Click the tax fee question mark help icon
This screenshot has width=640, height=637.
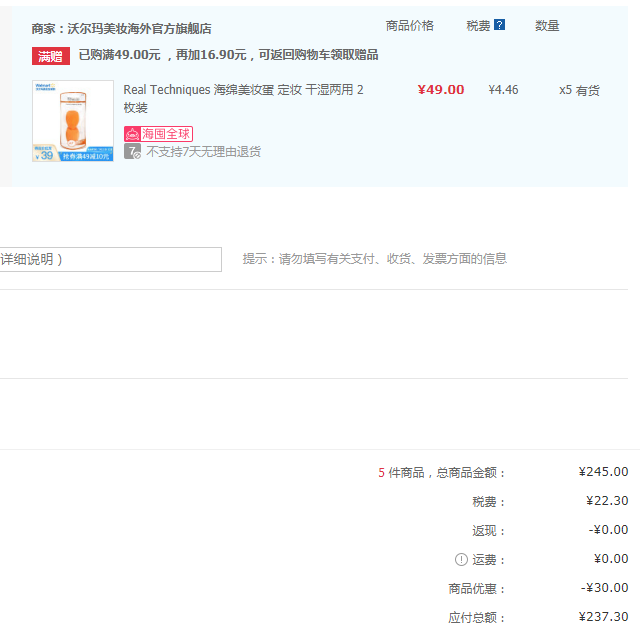(x=499, y=25)
